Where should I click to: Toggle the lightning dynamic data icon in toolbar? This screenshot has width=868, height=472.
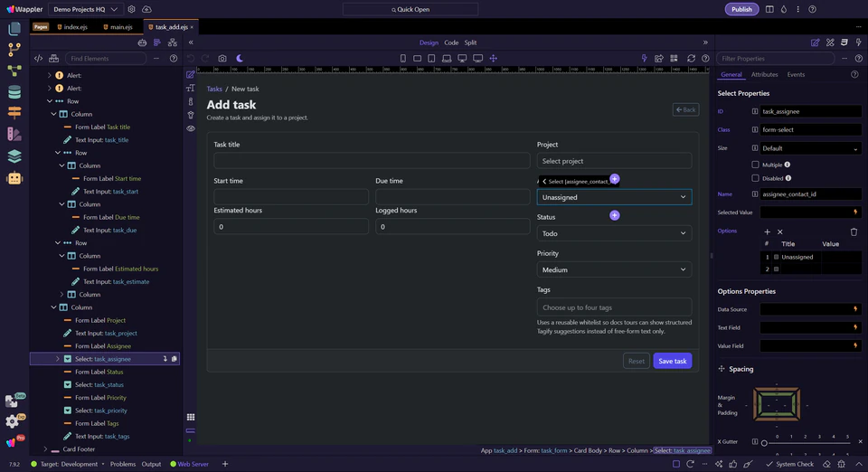pyautogui.click(x=644, y=58)
